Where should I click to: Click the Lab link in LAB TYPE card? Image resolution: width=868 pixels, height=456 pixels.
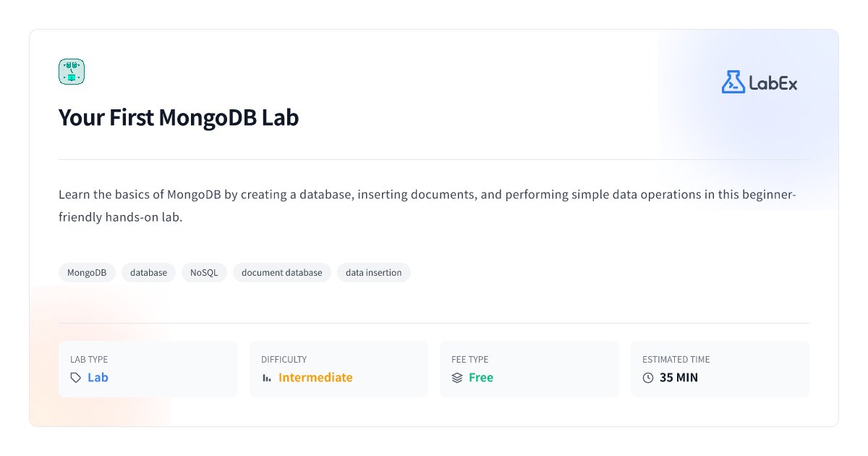tap(99, 377)
